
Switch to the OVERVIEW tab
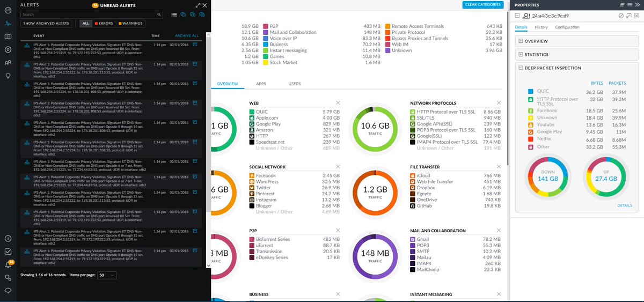pyautogui.click(x=227, y=84)
